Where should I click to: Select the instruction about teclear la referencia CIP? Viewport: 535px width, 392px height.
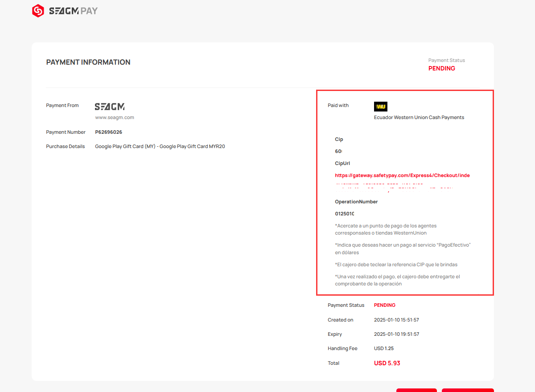click(x=396, y=264)
